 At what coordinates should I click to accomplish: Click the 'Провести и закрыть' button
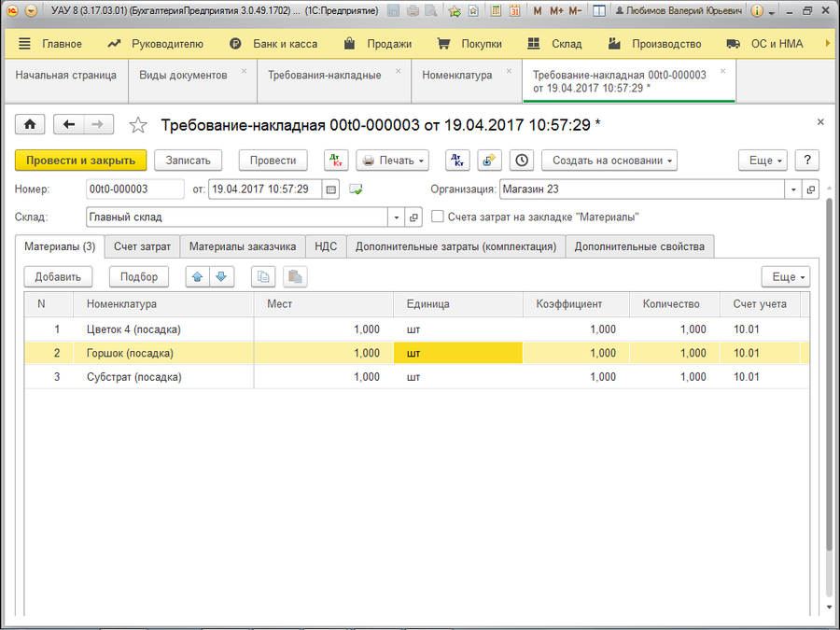80,161
